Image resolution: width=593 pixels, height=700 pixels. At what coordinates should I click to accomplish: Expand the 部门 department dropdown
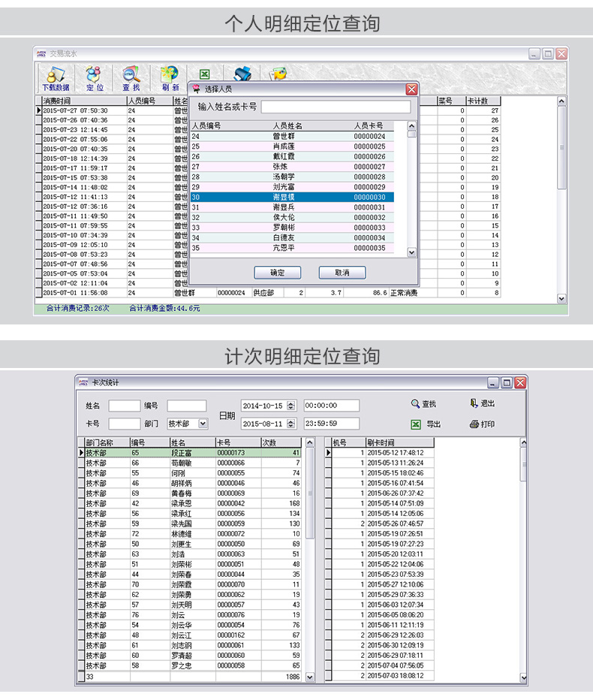coord(202,424)
